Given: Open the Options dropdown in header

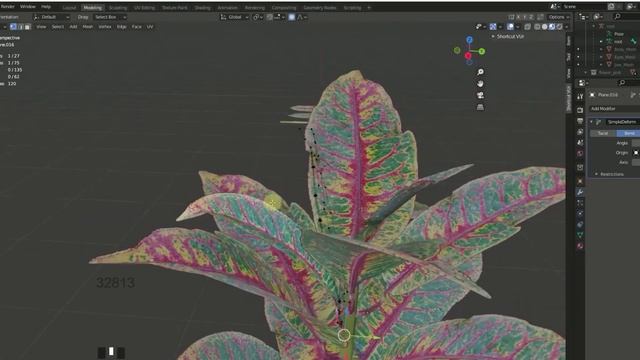Looking at the screenshot, I should click(558, 17).
